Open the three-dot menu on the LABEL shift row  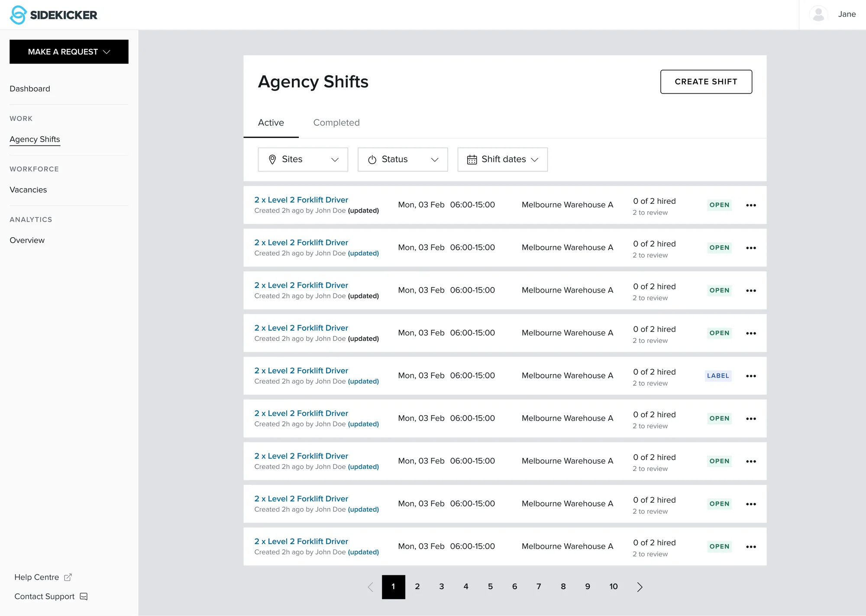coord(751,376)
